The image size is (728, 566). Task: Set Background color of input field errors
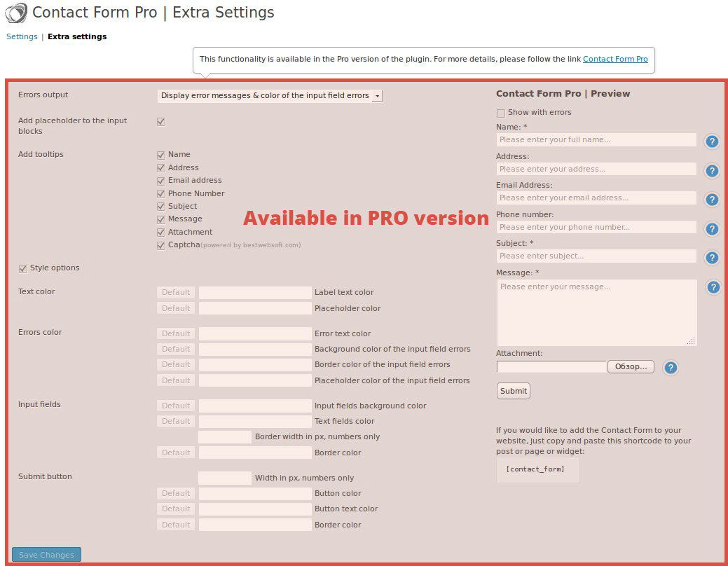pyautogui.click(x=255, y=349)
